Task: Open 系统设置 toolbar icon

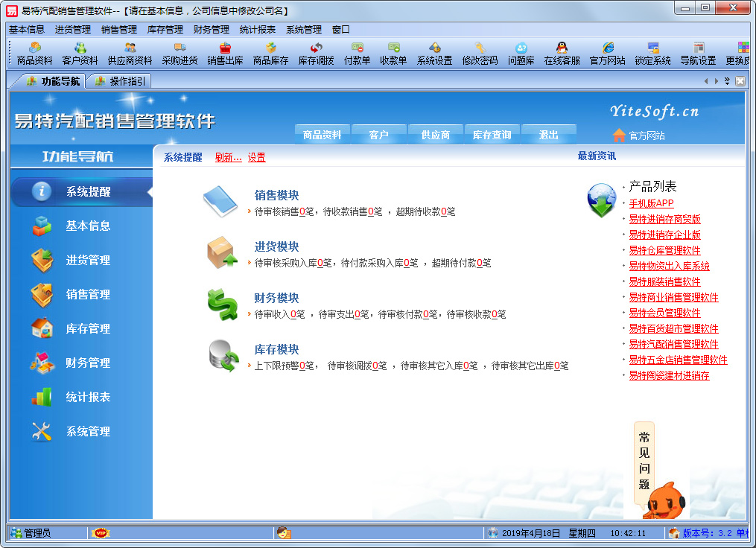Action: (x=434, y=54)
